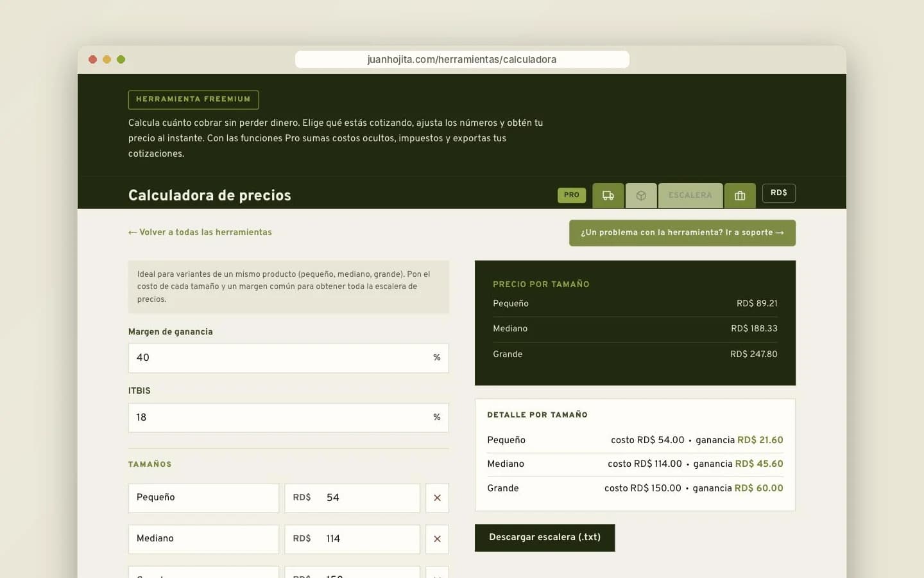Minimize the window with the yellow button

point(107,60)
